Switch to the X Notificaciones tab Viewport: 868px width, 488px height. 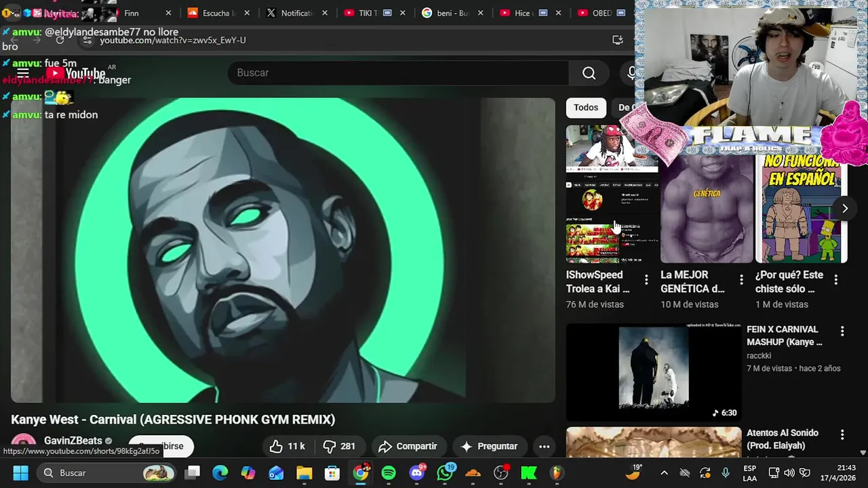pos(296,13)
